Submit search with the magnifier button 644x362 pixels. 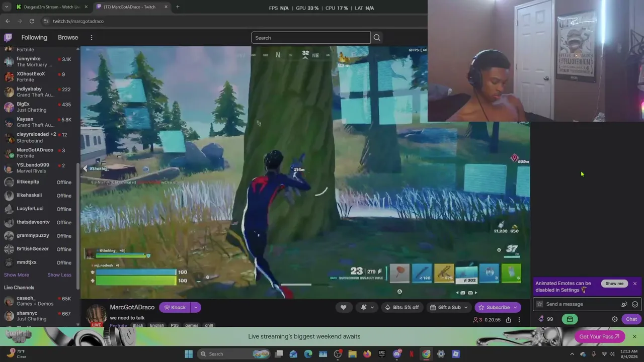377,38
